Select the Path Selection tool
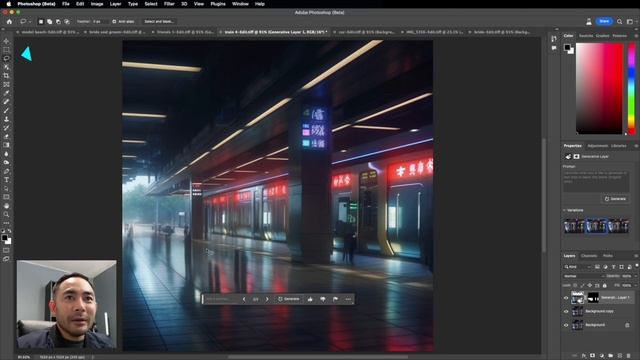Image resolution: width=640 pixels, height=360 pixels. 6,189
